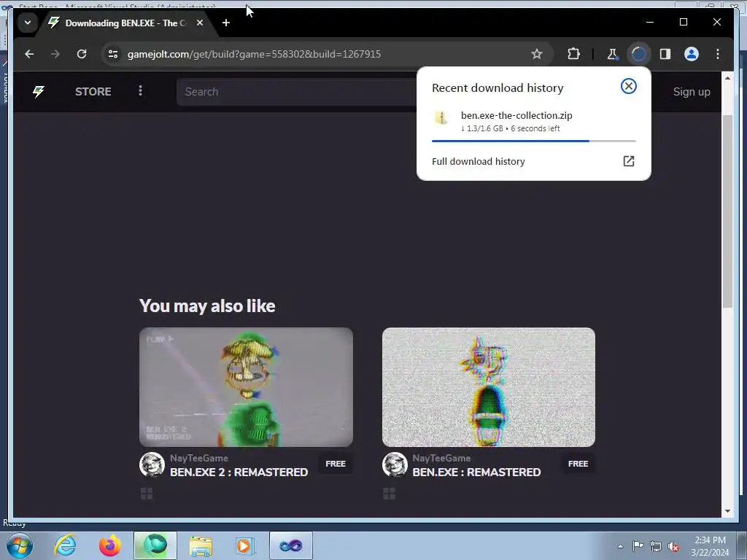This screenshot has width=747, height=560.
Task: Click the scrollbar up arrow
Action: click(x=727, y=77)
